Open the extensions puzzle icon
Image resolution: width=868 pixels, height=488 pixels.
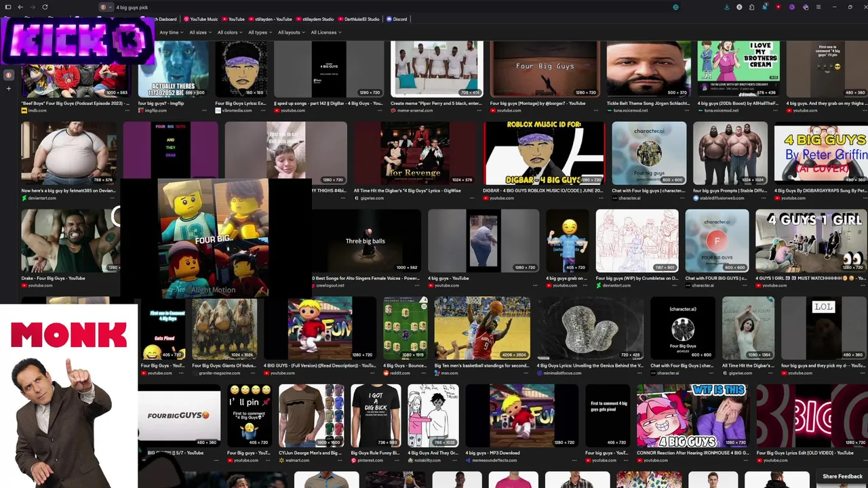[751, 7]
